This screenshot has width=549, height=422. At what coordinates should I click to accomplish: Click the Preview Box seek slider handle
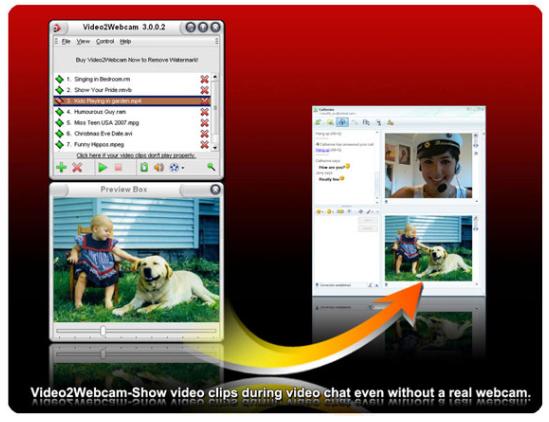coord(103,330)
